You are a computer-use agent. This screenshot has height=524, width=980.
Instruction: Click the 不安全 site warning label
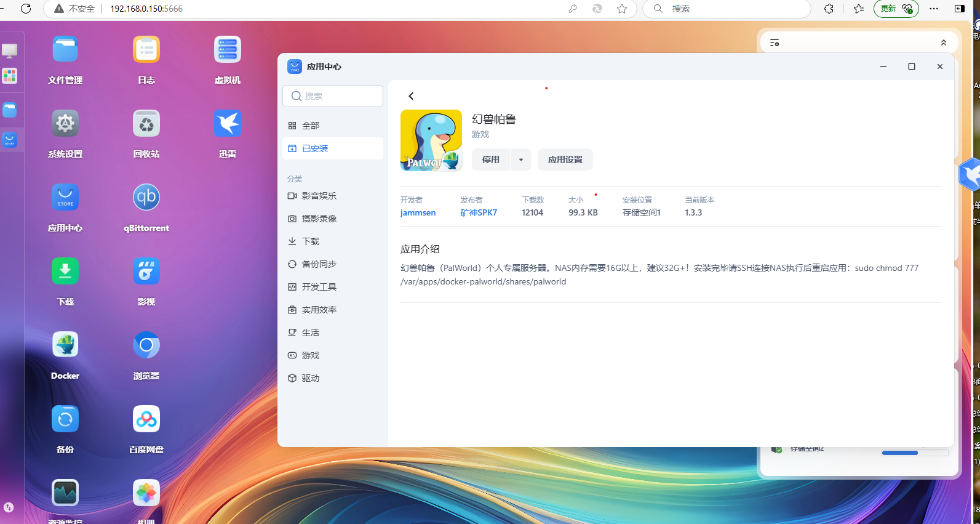(75, 9)
